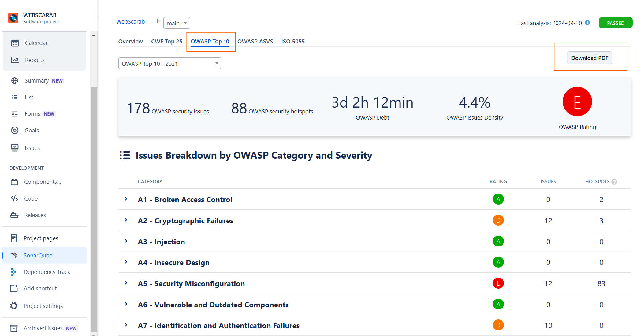This screenshot has width=644, height=336.
Task: Expand A3 - Injection row
Action: (126, 241)
